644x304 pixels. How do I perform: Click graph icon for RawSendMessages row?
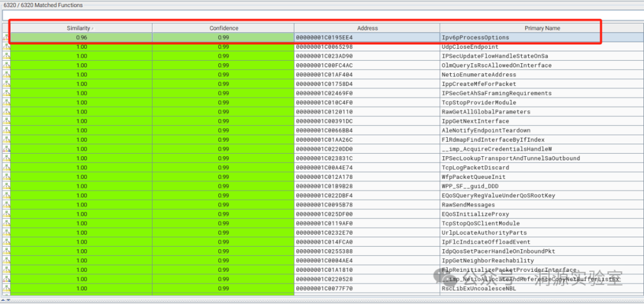point(7,204)
